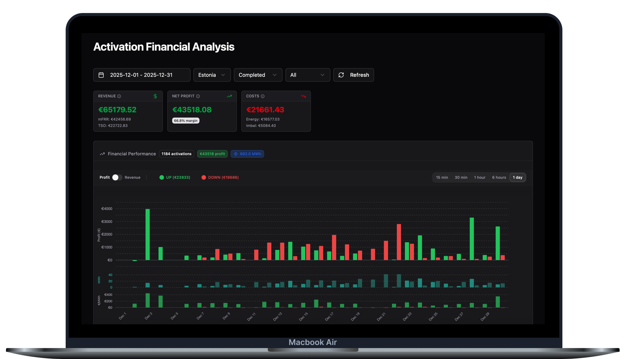This screenshot has width=644, height=359.
Task: Toggle the UP (€23833) series legend
Action: [175, 177]
